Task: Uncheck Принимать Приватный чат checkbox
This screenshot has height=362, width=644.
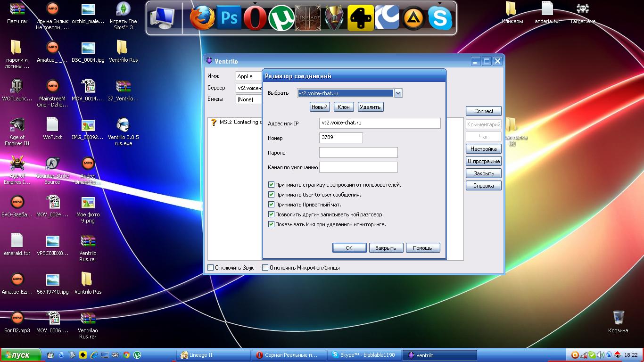Action: [271, 205]
